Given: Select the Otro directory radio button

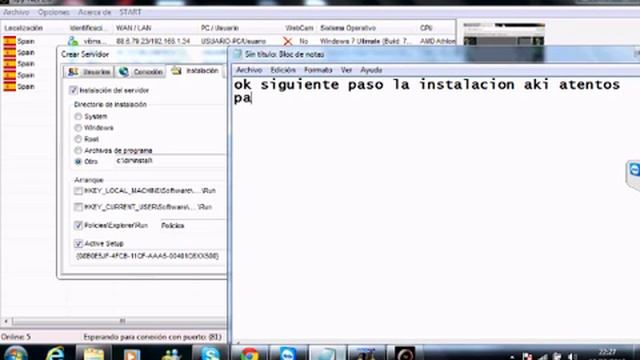Looking at the screenshot, I should (78, 162).
